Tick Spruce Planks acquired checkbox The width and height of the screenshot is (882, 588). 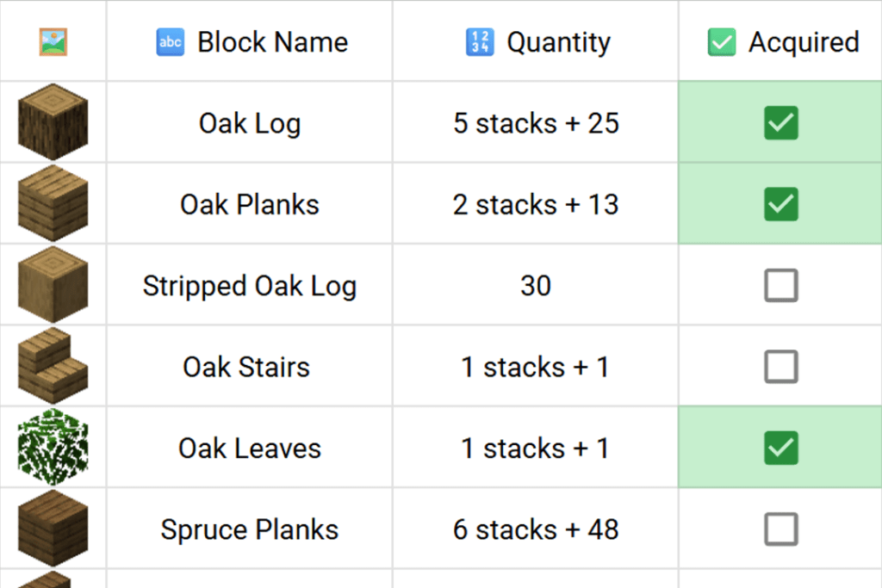pos(780,529)
